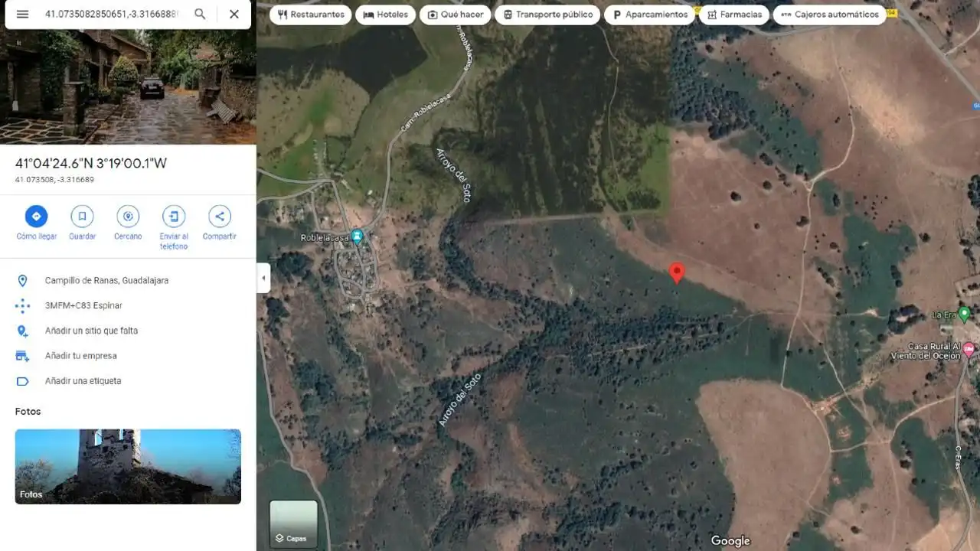Click the Cómo llegar directions icon
Image resolution: width=980 pixels, height=551 pixels.
coord(36,217)
